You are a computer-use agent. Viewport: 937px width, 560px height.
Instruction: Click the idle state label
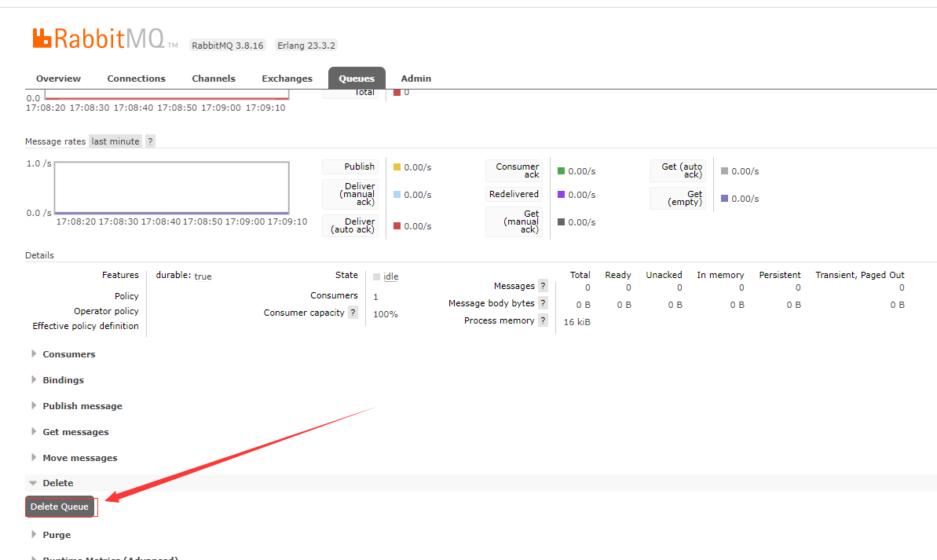point(391,276)
